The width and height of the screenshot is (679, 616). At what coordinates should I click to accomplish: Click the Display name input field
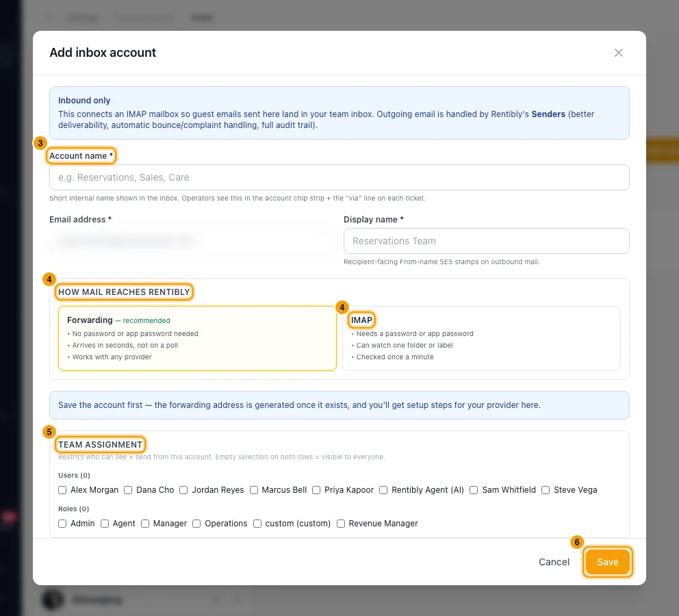(x=486, y=241)
